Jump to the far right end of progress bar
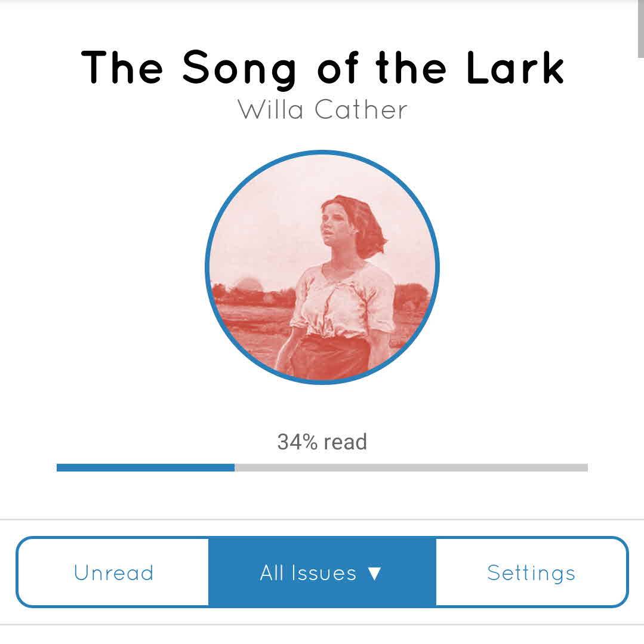The width and height of the screenshot is (644, 644). 586,467
